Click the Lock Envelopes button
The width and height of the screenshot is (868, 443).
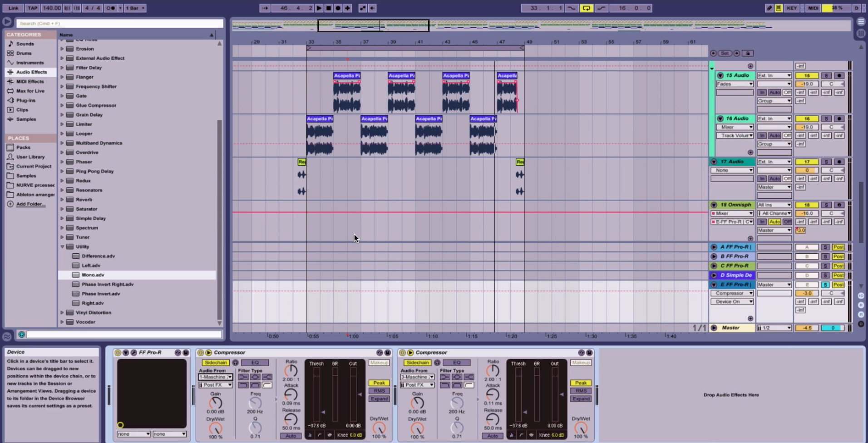[x=748, y=53]
